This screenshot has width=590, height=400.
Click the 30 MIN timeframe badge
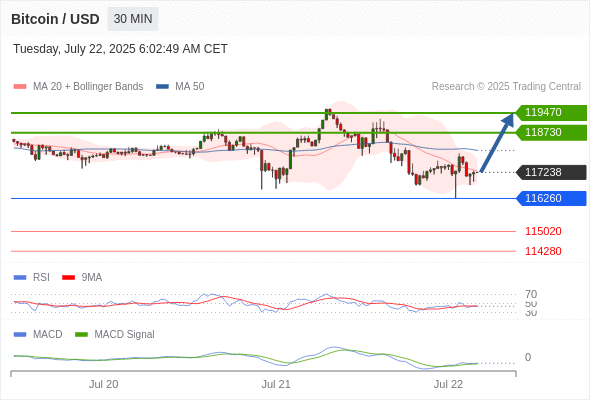coord(133,19)
